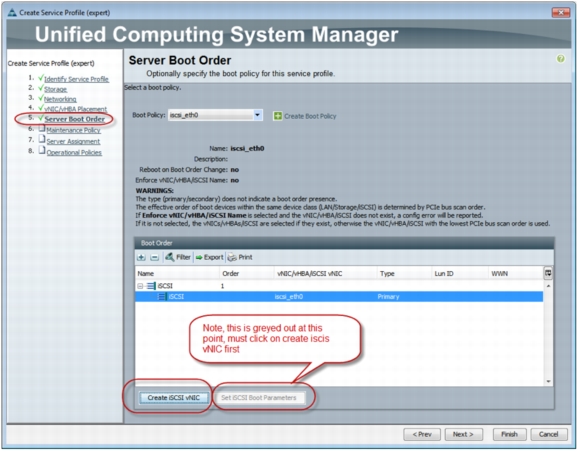Screen dimensions: 578x452
Task: Go to the Maintenance Policy step
Action: [73, 130]
